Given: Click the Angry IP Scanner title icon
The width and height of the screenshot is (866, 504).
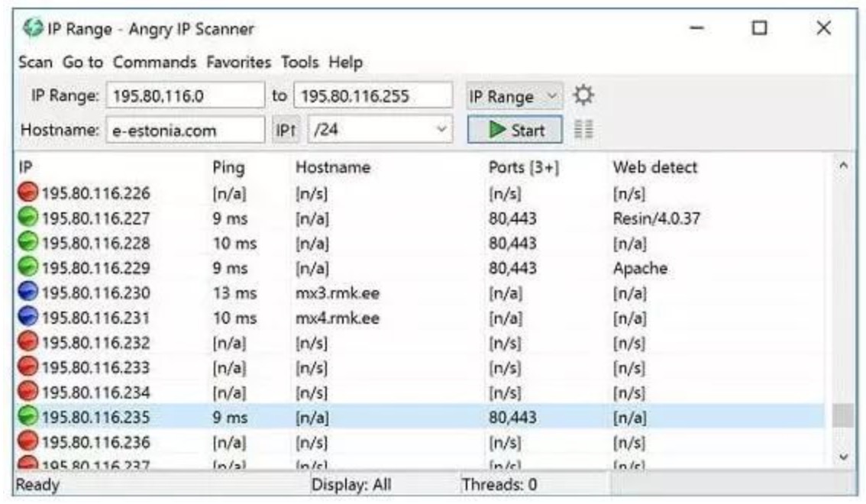Looking at the screenshot, I should (x=32, y=28).
